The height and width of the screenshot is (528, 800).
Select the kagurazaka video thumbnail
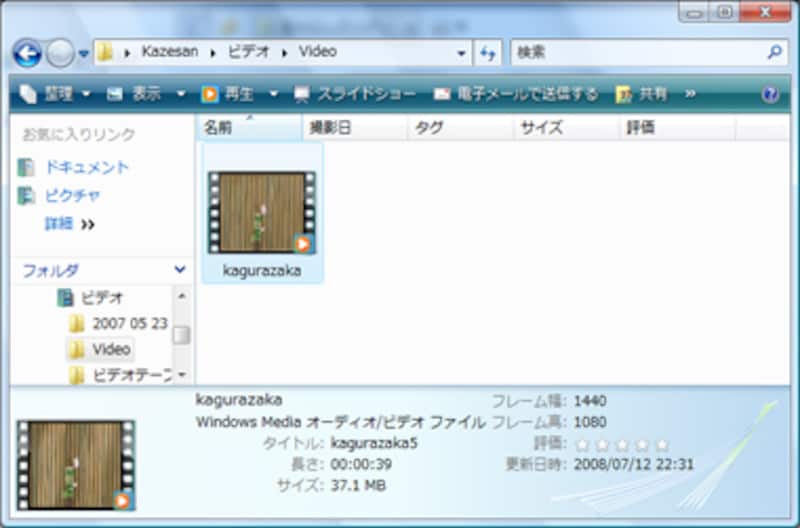(262, 213)
